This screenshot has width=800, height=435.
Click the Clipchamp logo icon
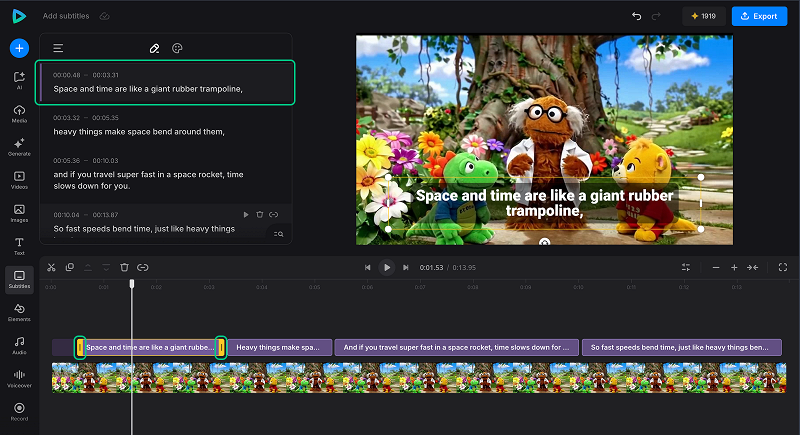point(19,16)
